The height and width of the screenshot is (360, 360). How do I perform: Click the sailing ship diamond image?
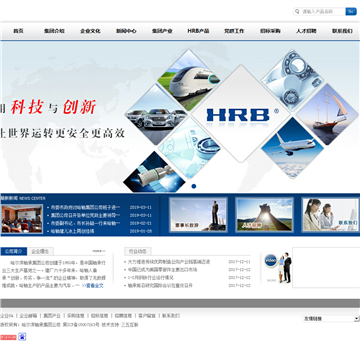point(327,115)
